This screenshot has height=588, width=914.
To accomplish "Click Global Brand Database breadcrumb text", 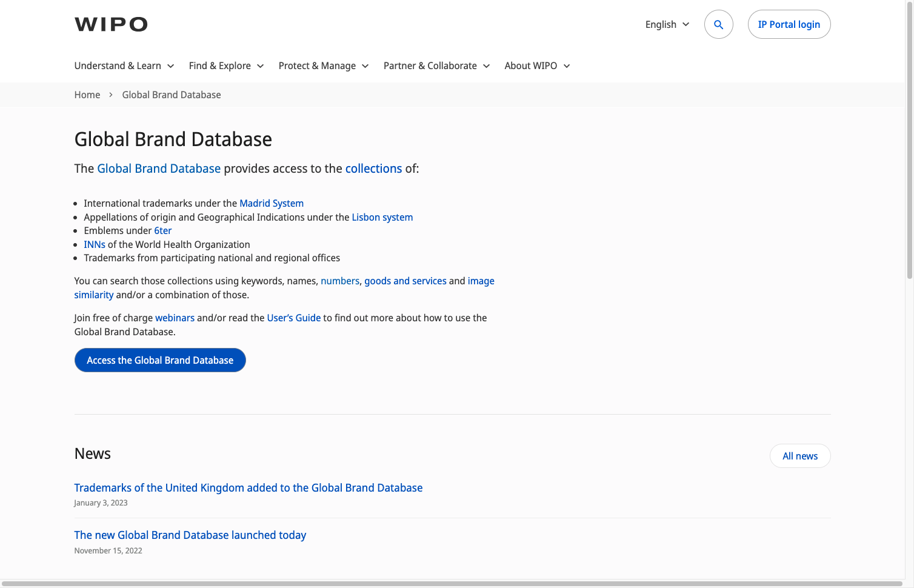I will pos(172,95).
